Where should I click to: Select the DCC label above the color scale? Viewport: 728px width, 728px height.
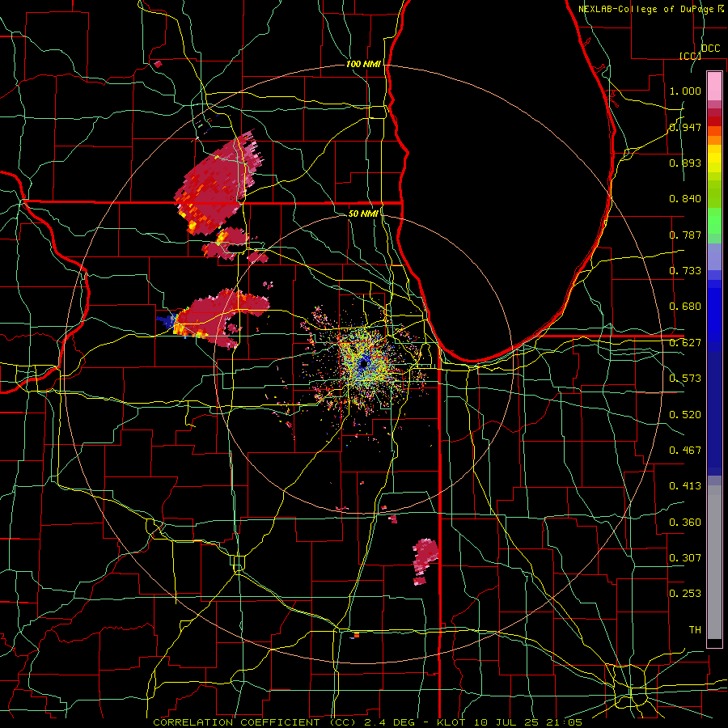[x=710, y=49]
